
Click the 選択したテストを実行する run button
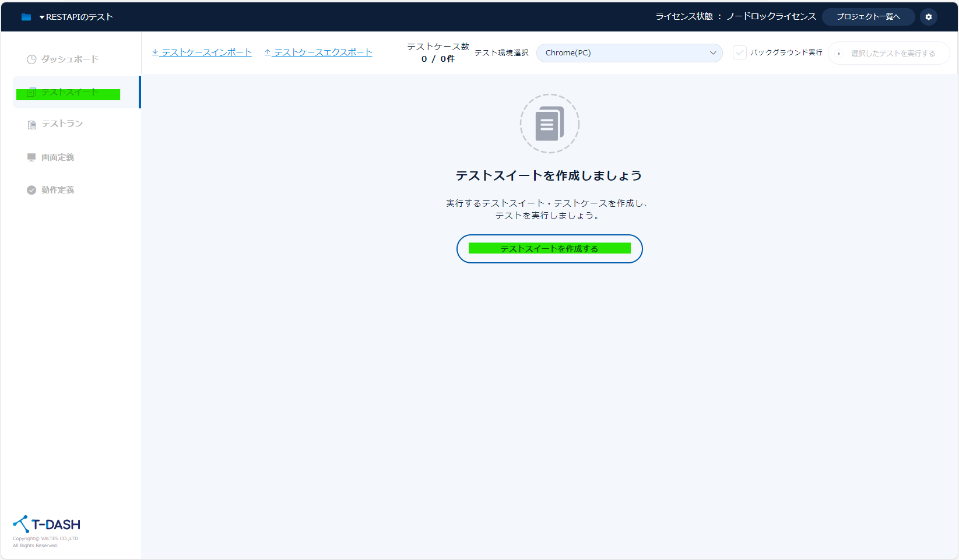coord(888,52)
